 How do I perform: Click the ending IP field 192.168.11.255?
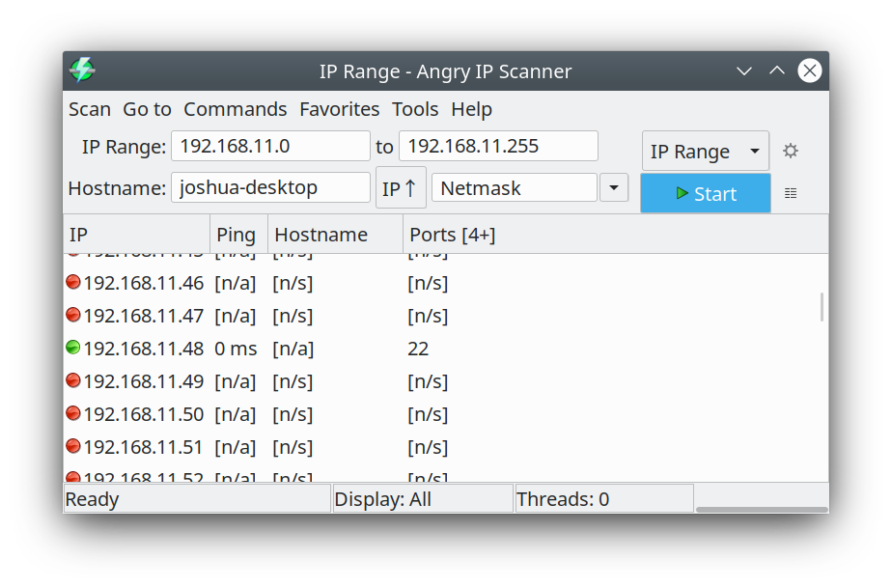[x=498, y=147]
